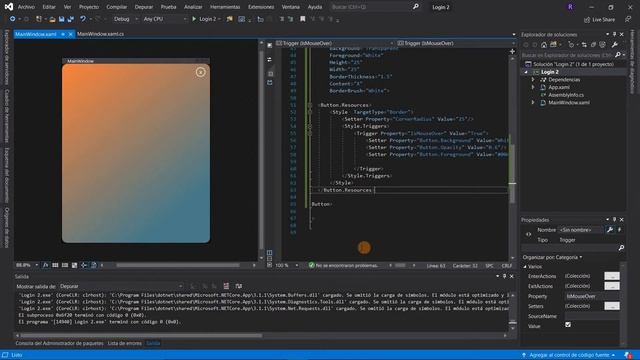Open the Archivo menu
This screenshot has height=360, width=640.
pyautogui.click(x=26, y=7)
